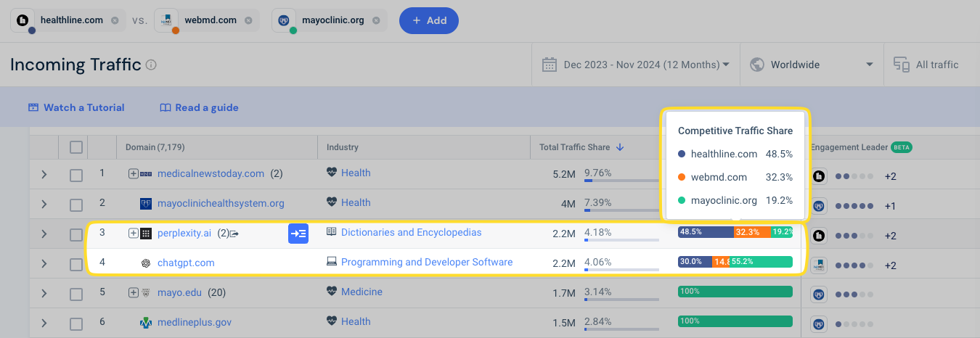Click the healthline.com site icon chip
The image size is (980, 338).
click(23, 20)
